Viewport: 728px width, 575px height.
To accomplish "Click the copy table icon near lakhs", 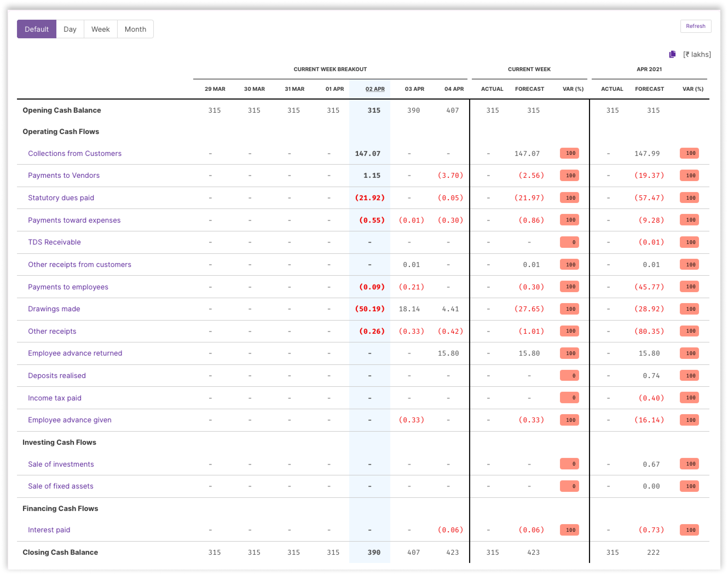I will pyautogui.click(x=672, y=54).
